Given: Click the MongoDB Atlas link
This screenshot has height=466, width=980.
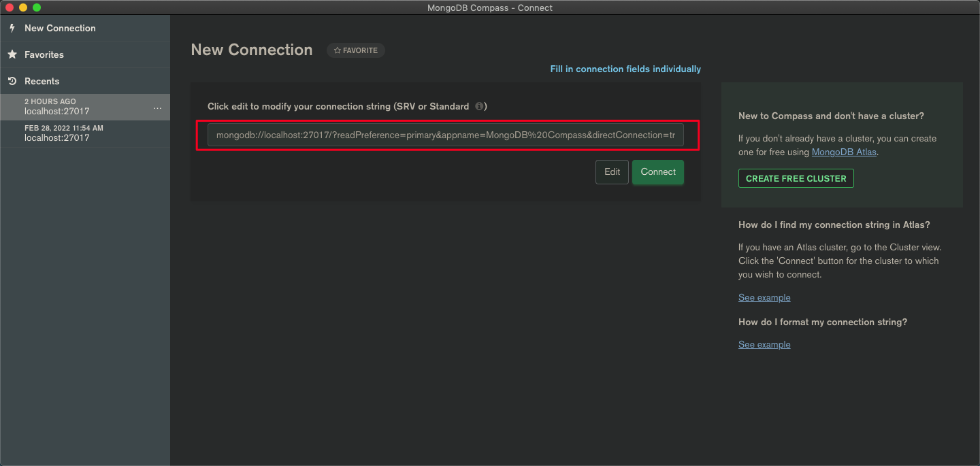Looking at the screenshot, I should (843, 152).
